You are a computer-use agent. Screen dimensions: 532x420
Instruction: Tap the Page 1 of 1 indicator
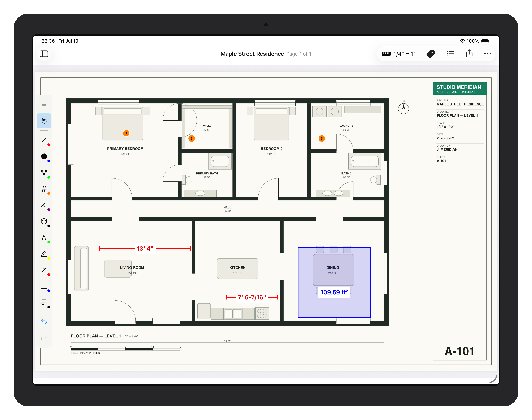[x=299, y=54]
